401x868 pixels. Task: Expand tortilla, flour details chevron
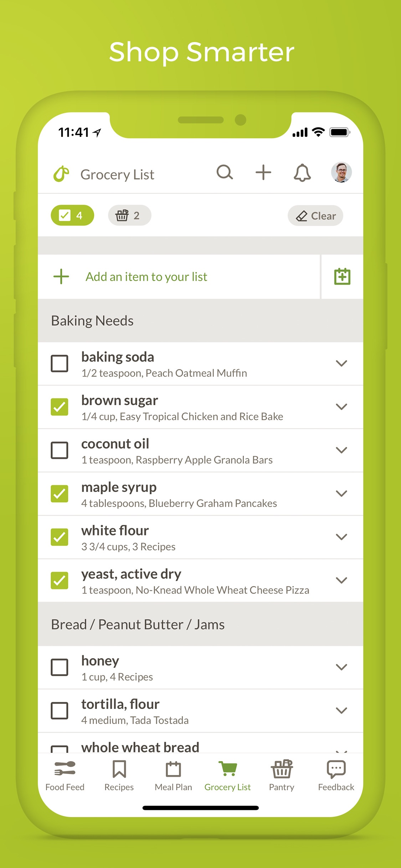(341, 711)
